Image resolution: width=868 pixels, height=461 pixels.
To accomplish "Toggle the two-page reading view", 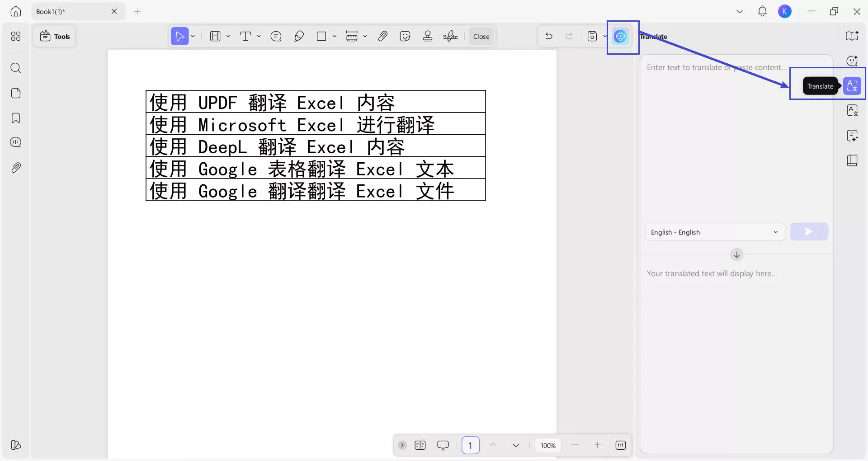I will tap(420, 446).
